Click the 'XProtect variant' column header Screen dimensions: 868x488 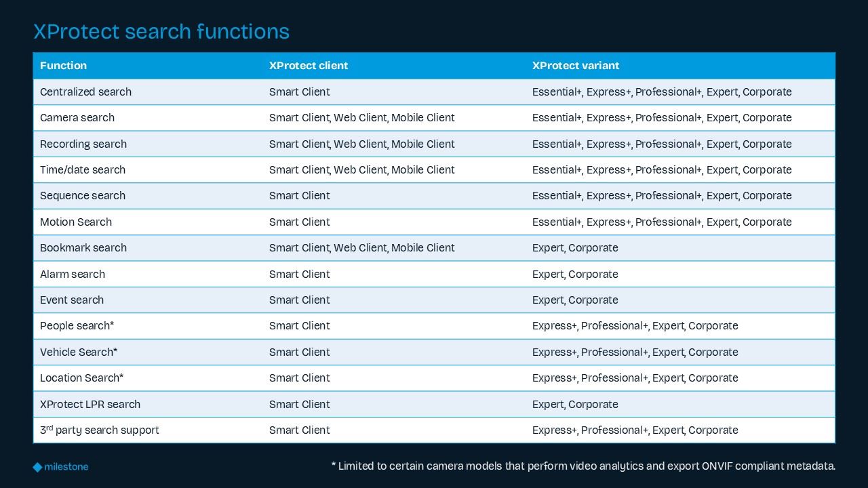[575, 66]
